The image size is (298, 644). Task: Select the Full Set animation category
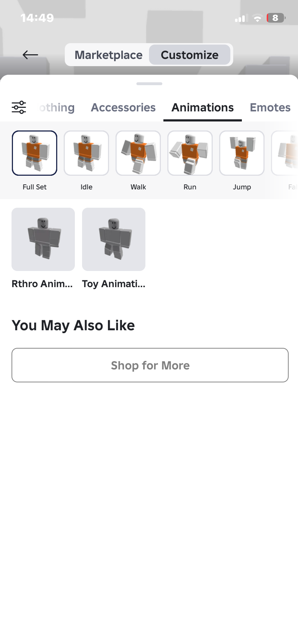tap(35, 153)
